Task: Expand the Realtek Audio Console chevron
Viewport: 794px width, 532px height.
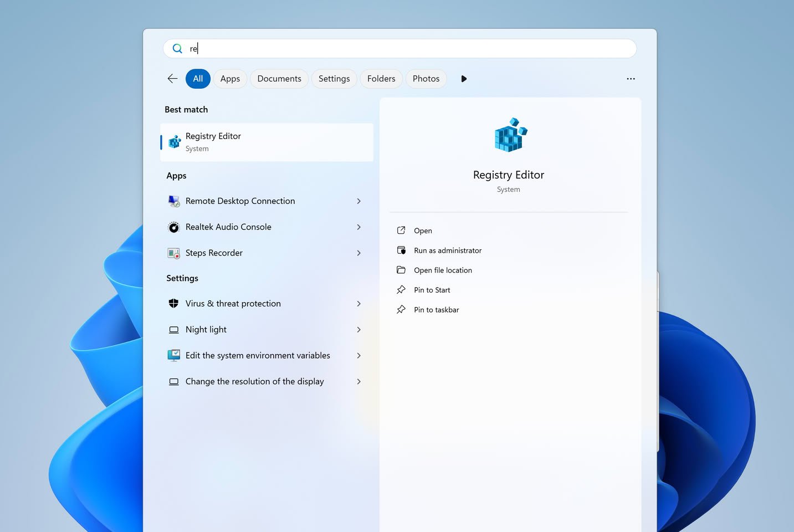Action: coord(359,227)
